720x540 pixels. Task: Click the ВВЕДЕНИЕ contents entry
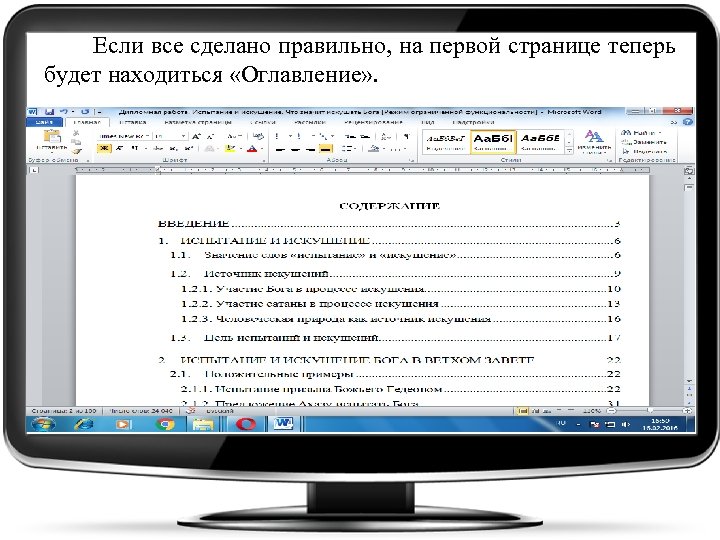389,224
